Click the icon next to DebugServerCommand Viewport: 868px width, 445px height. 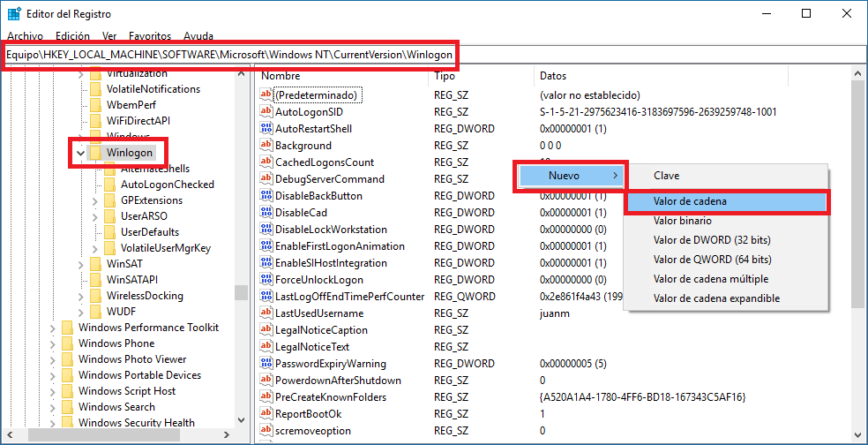[266, 179]
